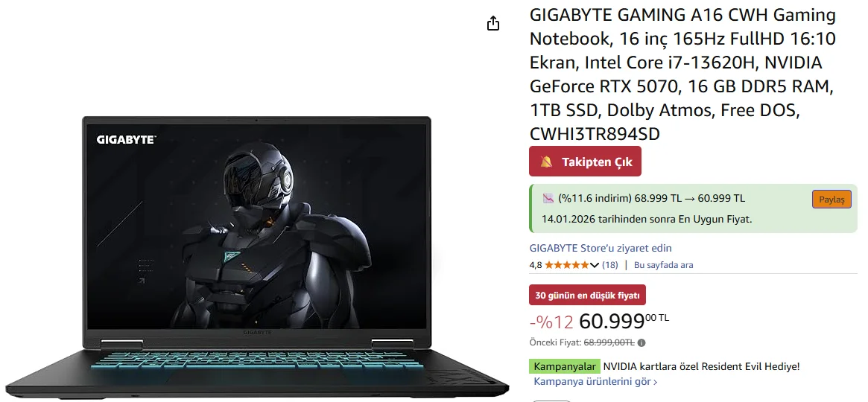Click the green Kampanyalar label
This screenshot has width=868, height=402.
point(564,366)
